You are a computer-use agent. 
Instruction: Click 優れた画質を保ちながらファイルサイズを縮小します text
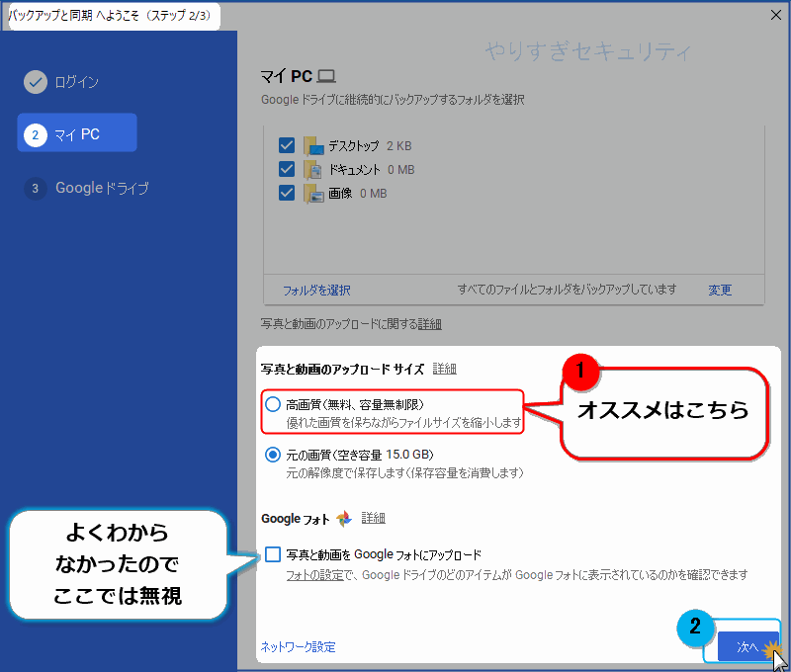[404, 422]
